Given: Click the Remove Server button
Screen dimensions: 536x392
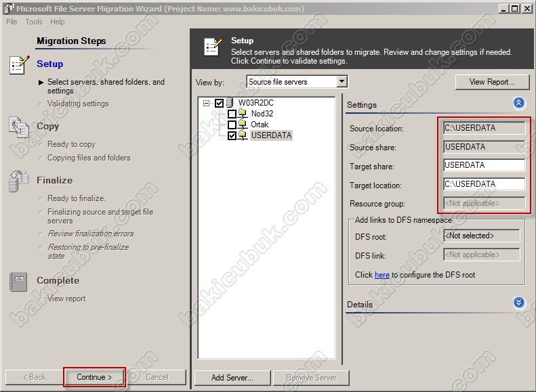Looking at the screenshot, I should point(312,378).
